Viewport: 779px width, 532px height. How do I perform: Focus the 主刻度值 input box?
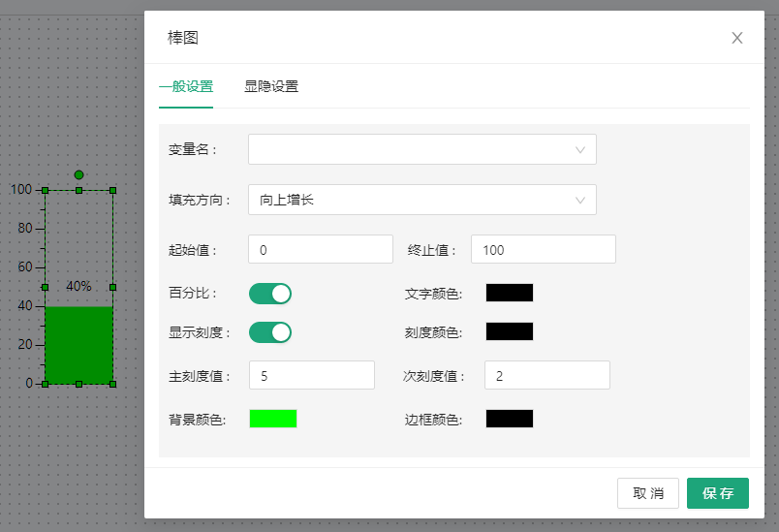[x=311, y=375]
